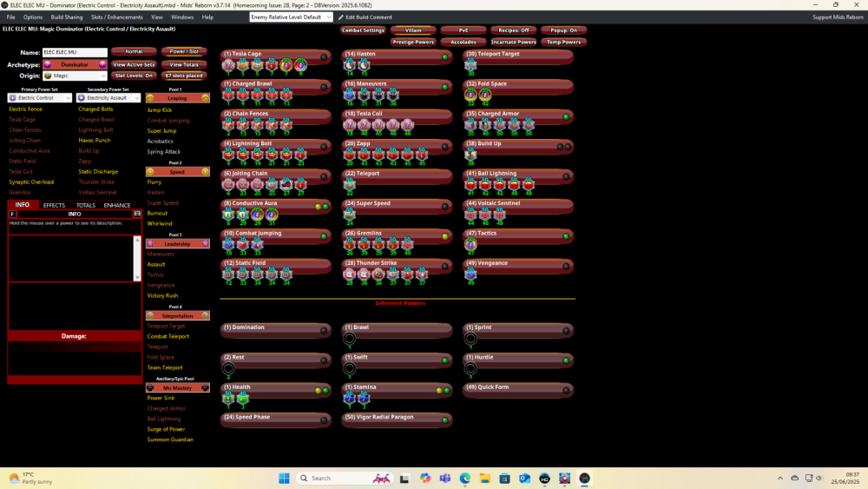Switch to the TOTALS tab
Image resolution: width=868 pixels, height=489 pixels.
pyautogui.click(x=86, y=205)
